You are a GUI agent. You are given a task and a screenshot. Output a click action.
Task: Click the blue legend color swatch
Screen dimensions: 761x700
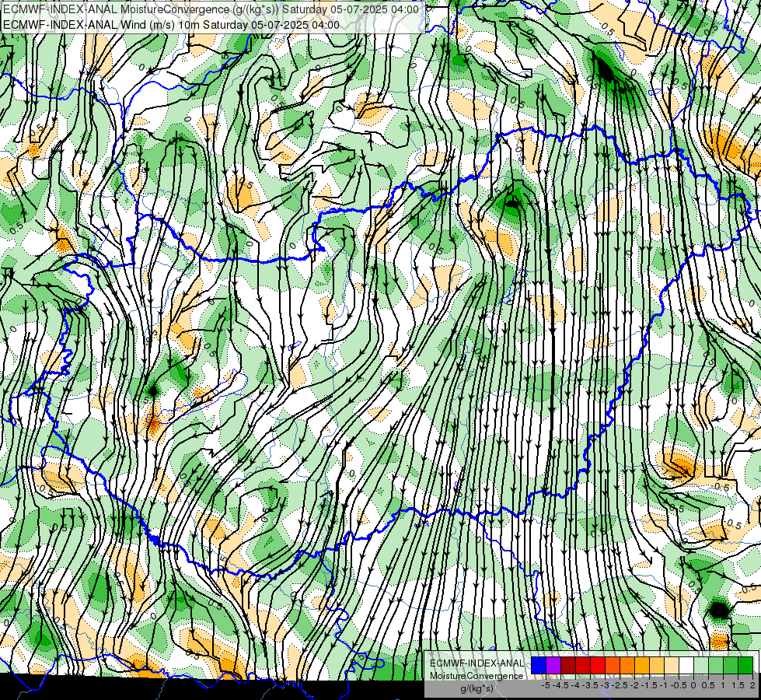point(539,665)
